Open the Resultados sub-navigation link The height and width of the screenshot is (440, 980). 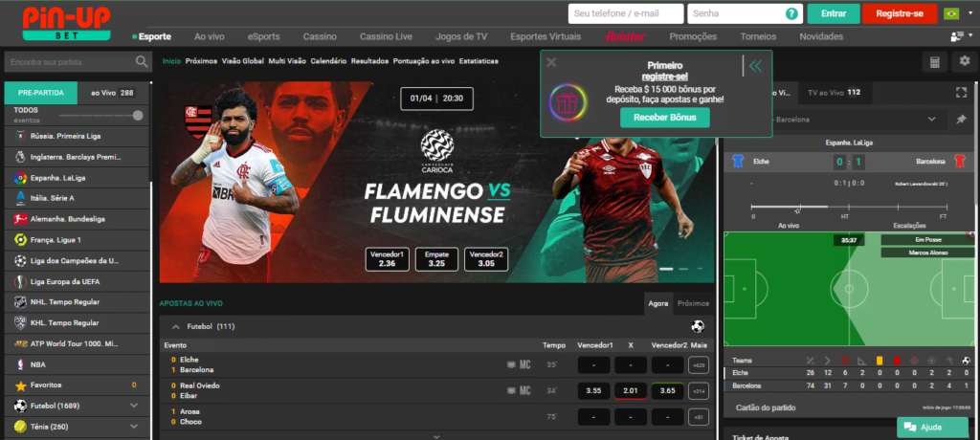pyautogui.click(x=370, y=61)
